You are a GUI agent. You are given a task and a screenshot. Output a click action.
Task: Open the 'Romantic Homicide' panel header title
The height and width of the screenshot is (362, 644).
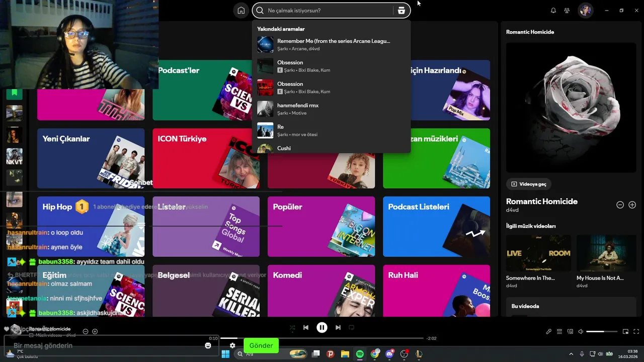coord(530,32)
